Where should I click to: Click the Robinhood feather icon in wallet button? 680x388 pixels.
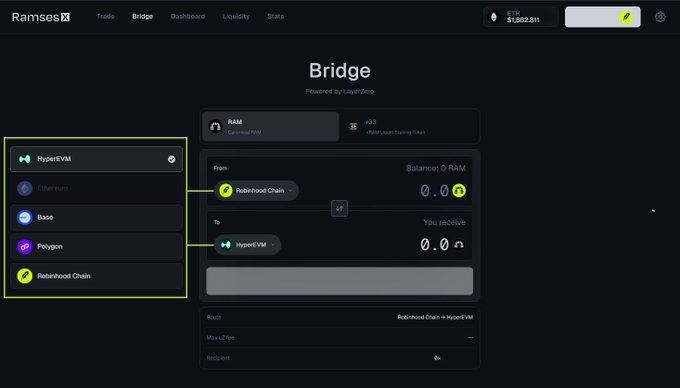(626, 17)
